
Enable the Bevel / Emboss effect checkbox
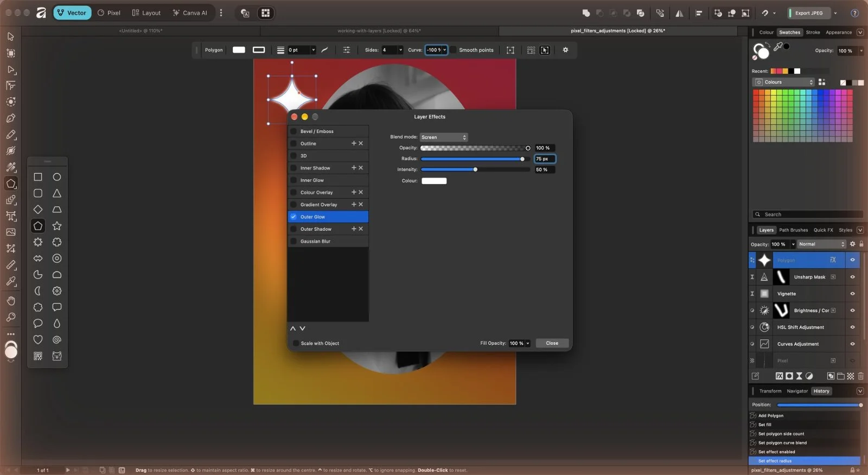click(293, 131)
